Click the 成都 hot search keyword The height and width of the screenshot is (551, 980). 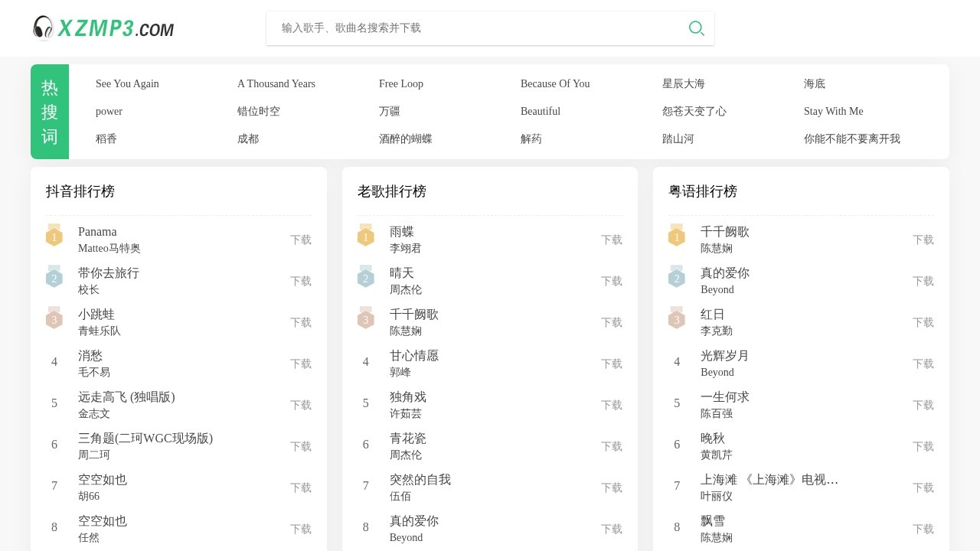(247, 139)
